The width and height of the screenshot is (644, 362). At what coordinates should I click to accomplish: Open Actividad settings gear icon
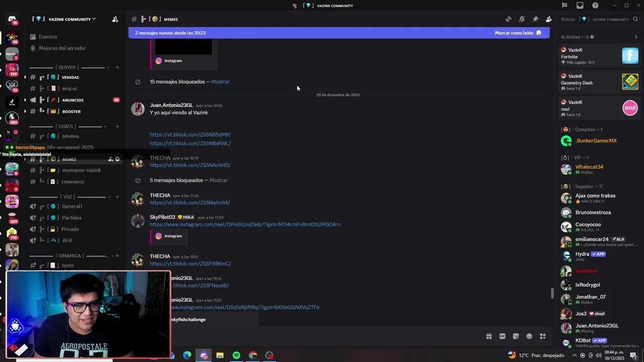(592, 37)
